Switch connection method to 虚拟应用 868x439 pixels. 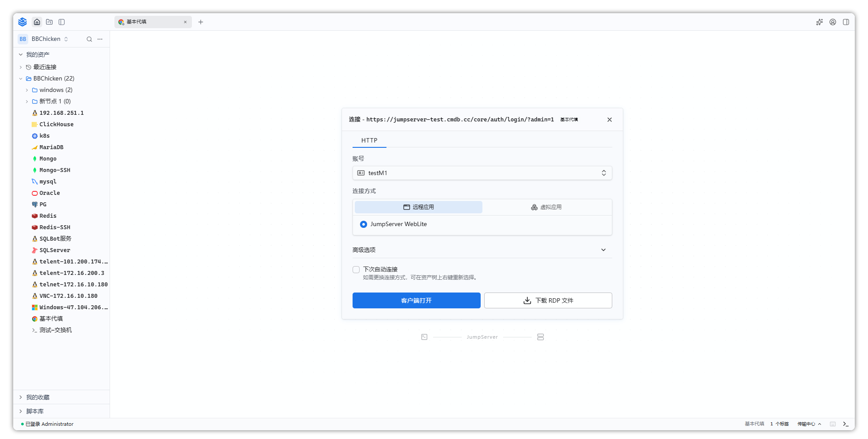546,207
